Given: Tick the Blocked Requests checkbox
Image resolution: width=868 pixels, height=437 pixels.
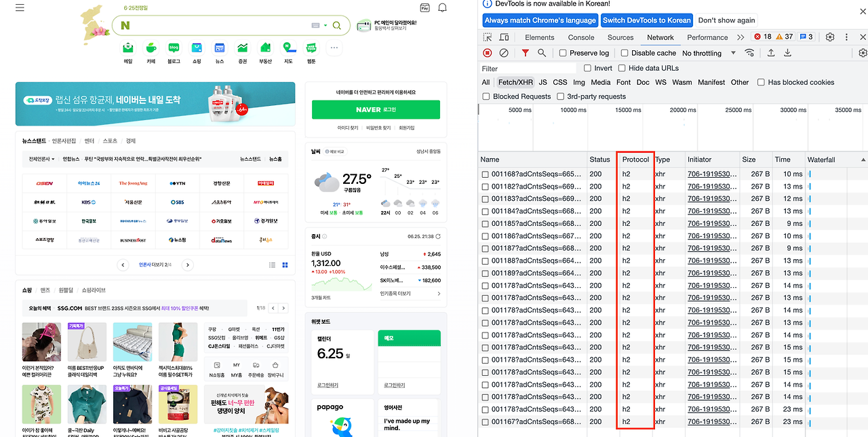Looking at the screenshot, I should coord(486,96).
